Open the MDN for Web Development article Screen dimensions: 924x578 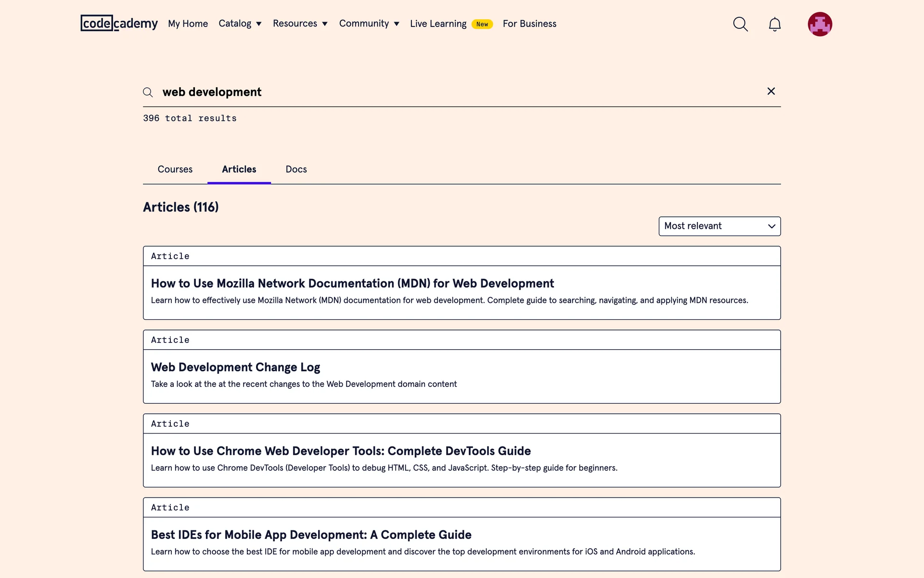352,283
